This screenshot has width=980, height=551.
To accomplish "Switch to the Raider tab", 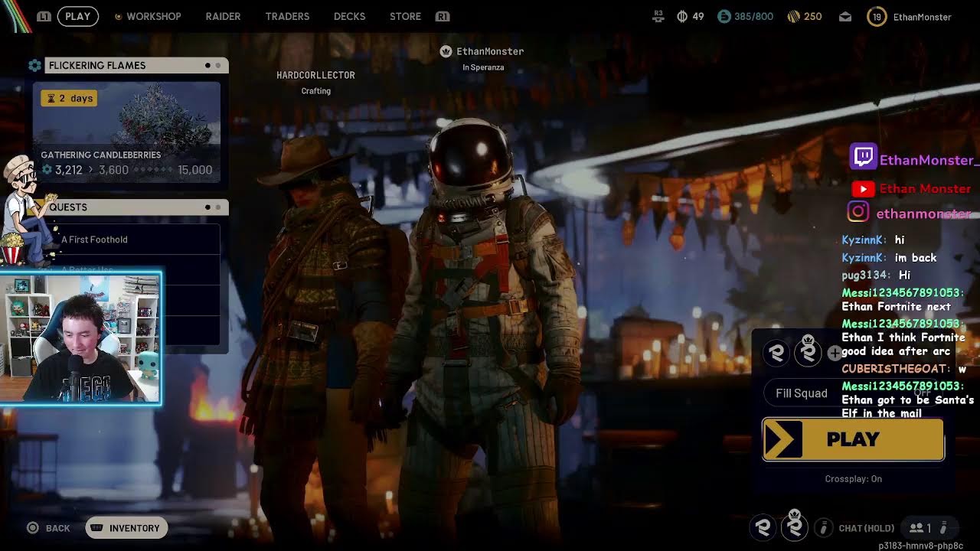I will click(x=223, y=16).
